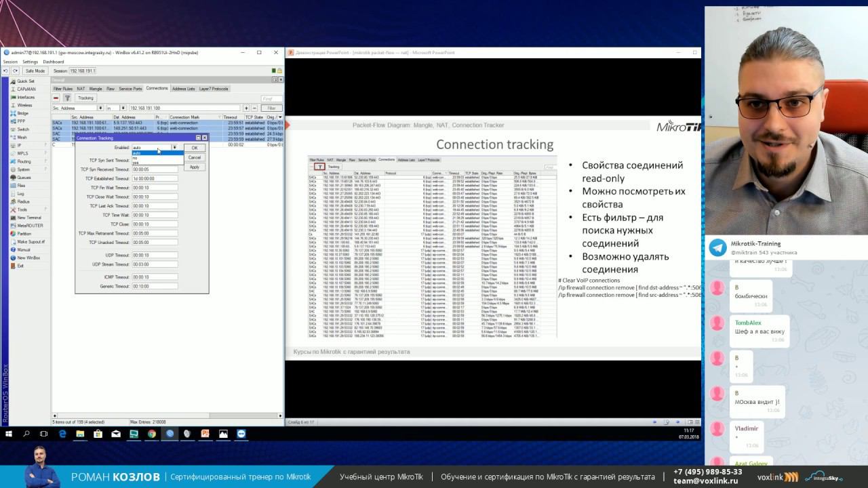Open PowerPoint from the taskbar
The width and height of the screenshot is (868, 488).
pyautogui.click(x=205, y=434)
